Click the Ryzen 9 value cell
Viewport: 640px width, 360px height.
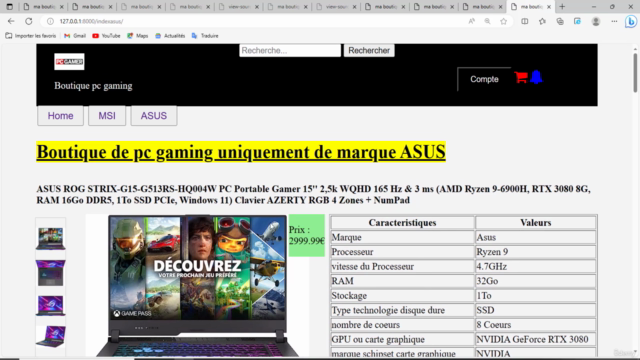[536, 252]
